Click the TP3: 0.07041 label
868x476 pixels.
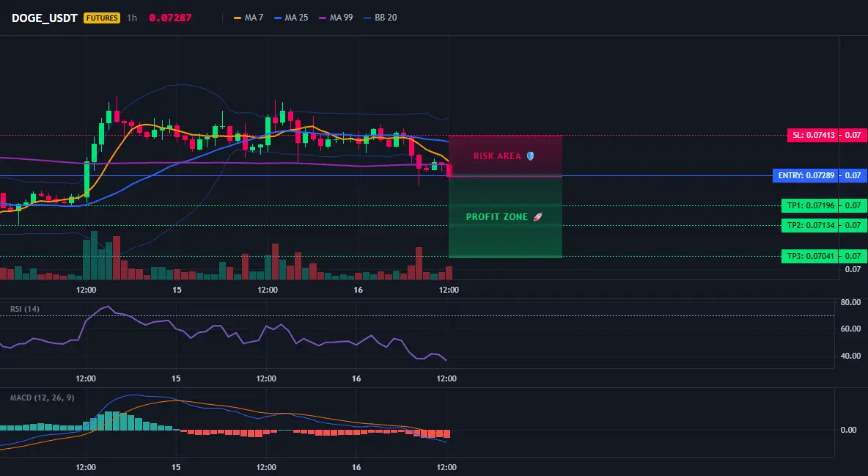click(x=810, y=256)
